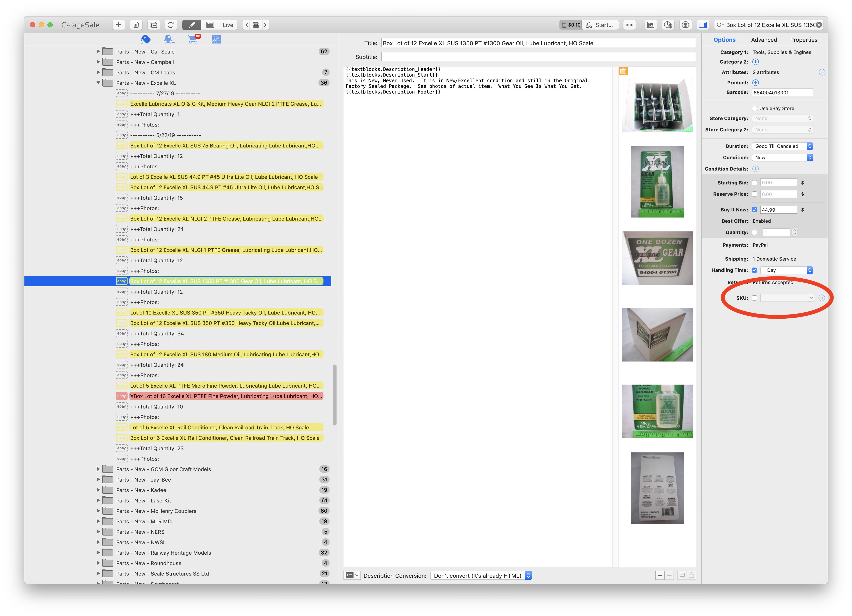Enable the Reserve Price checkbox
This screenshot has width=852, height=616.
tap(754, 194)
